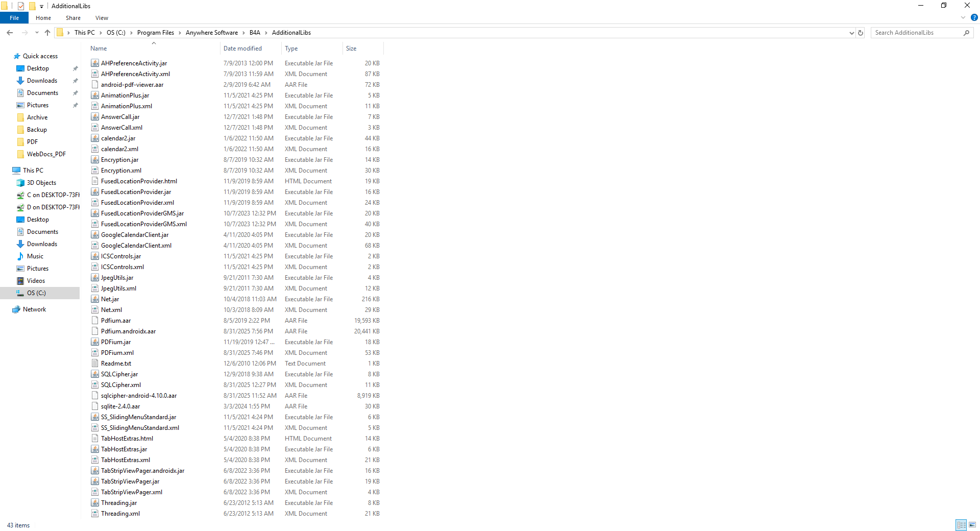Open Music folder in navigation pane

tap(35, 256)
